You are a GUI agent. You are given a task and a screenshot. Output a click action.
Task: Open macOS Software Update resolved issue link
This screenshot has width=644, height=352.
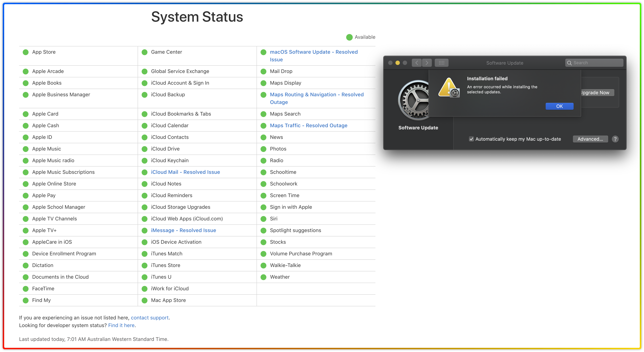point(313,52)
